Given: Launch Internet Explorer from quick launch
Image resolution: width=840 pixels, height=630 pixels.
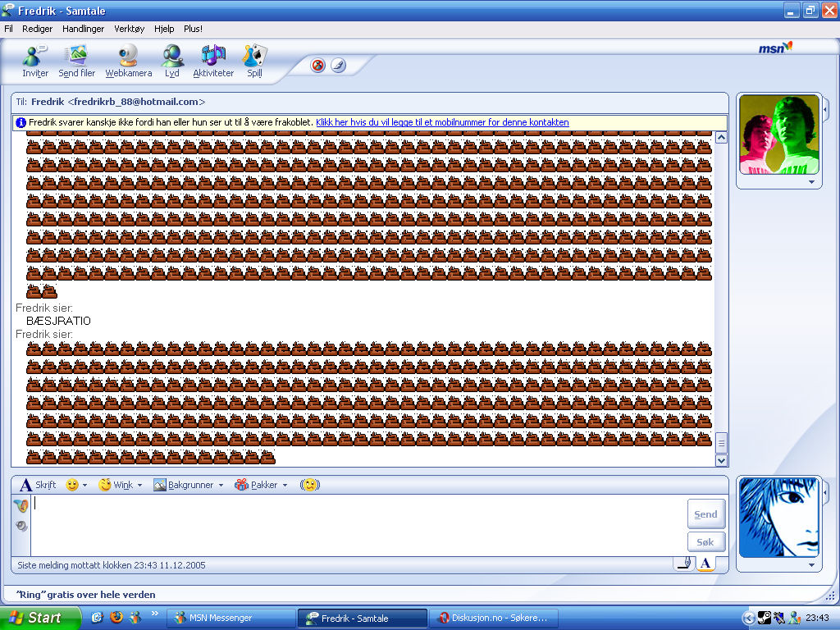Looking at the screenshot, I should click(x=97, y=617).
